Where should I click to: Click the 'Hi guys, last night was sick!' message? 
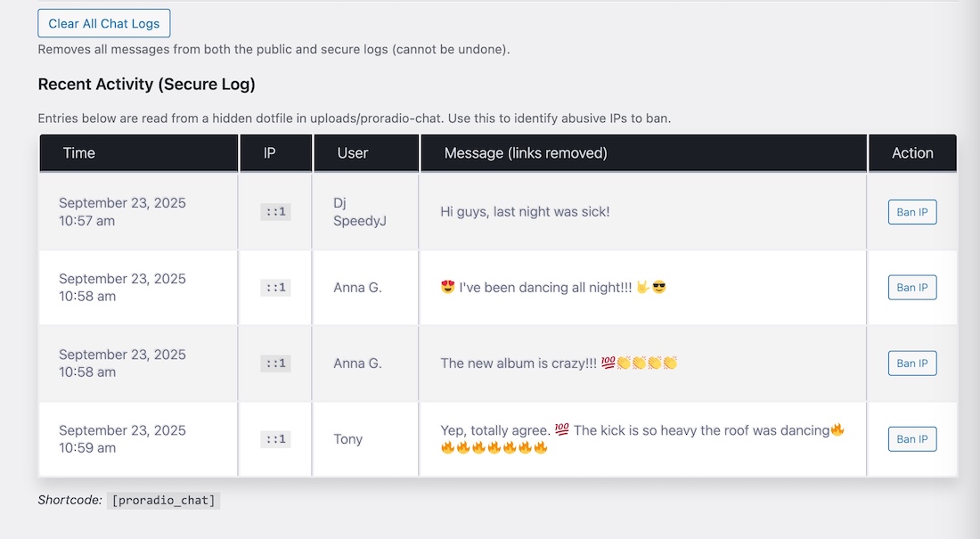tap(525, 212)
